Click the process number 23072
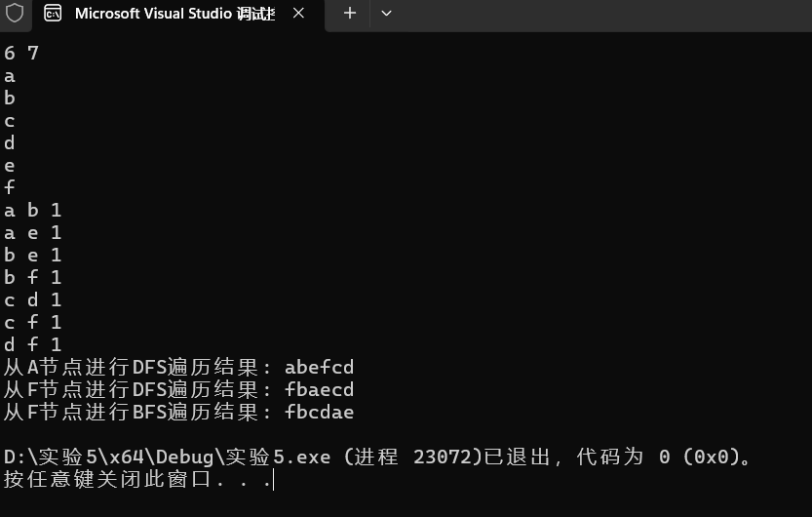Image resolution: width=812 pixels, height=517 pixels. point(442,457)
